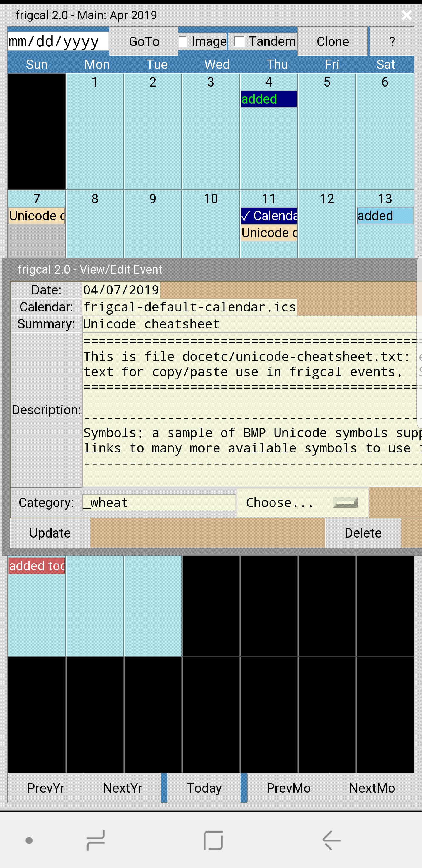
Task: Tap the Android home square icon
Action: point(213,840)
